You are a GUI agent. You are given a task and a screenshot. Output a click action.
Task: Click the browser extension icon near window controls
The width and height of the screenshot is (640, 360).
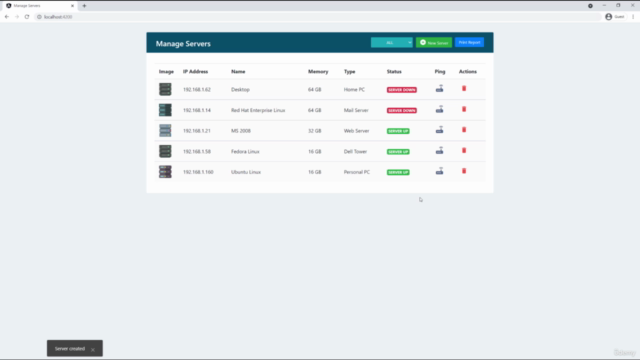[590, 6]
